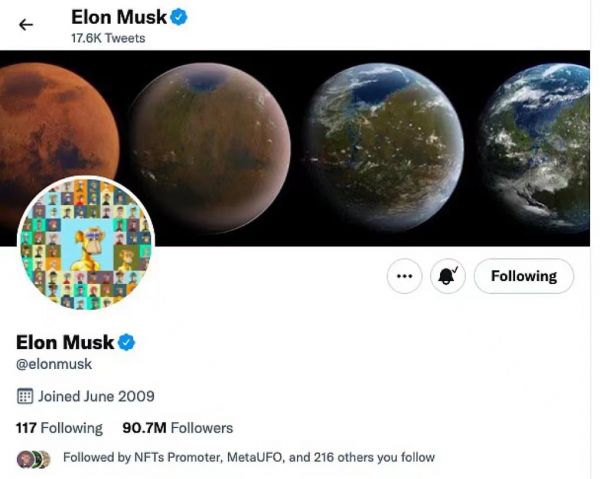Open the 117 Following list

[59, 428]
